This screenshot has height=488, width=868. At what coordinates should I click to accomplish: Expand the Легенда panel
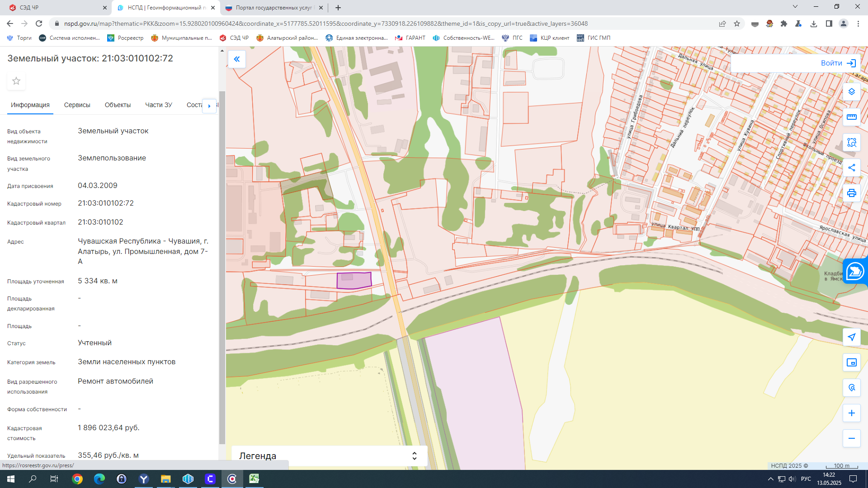tap(330, 456)
